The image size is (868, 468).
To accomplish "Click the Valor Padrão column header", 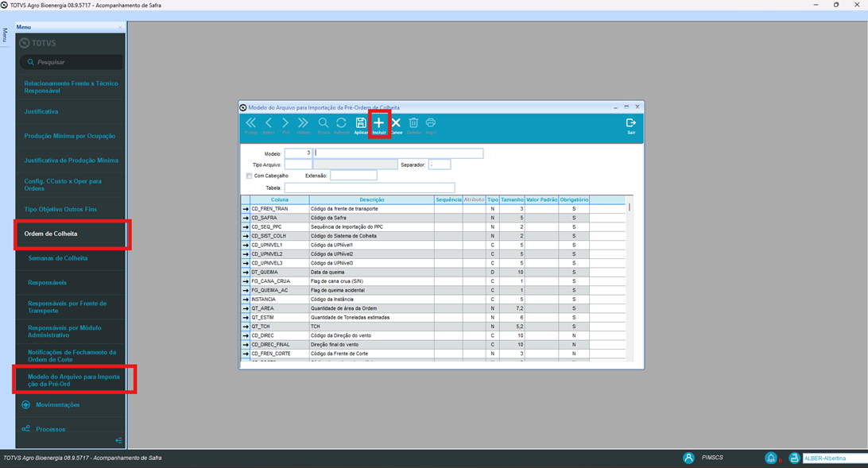I will tap(541, 199).
